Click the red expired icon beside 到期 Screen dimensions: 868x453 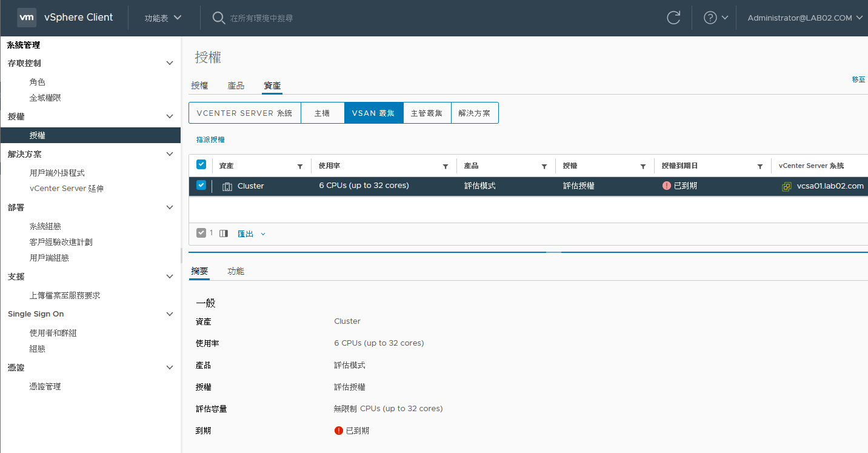point(339,431)
